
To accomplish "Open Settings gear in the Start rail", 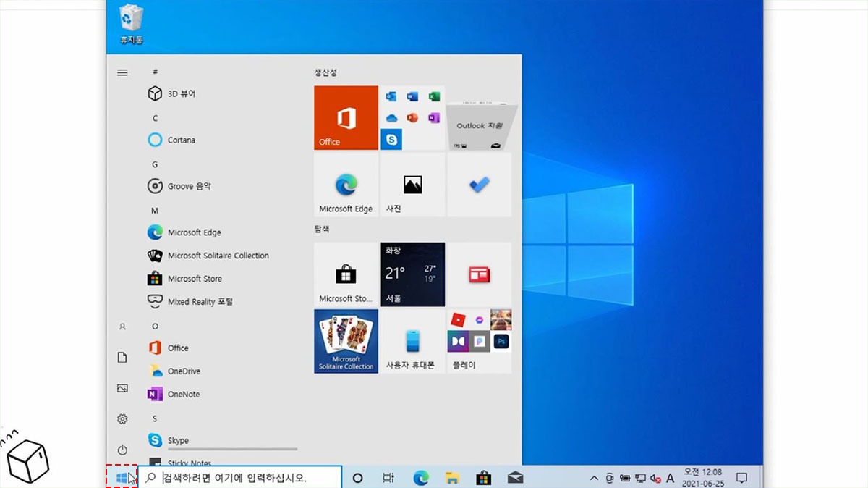I will click(122, 419).
